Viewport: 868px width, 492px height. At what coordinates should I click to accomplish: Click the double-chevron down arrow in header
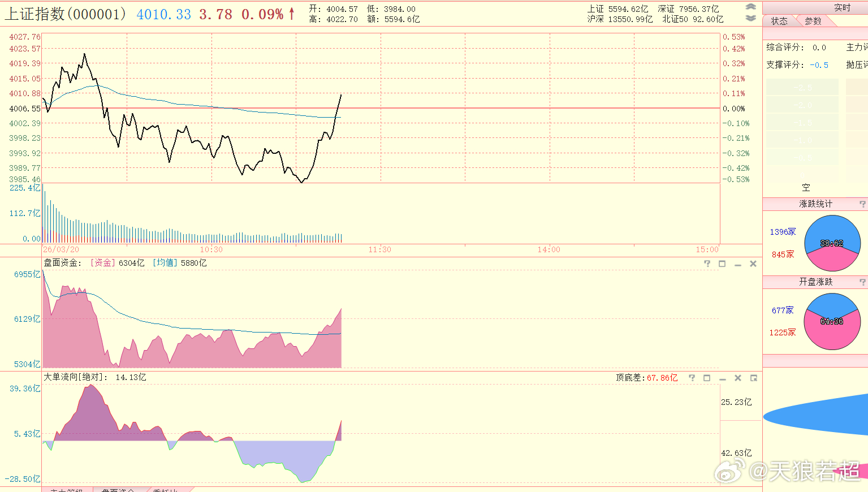pos(750,18)
